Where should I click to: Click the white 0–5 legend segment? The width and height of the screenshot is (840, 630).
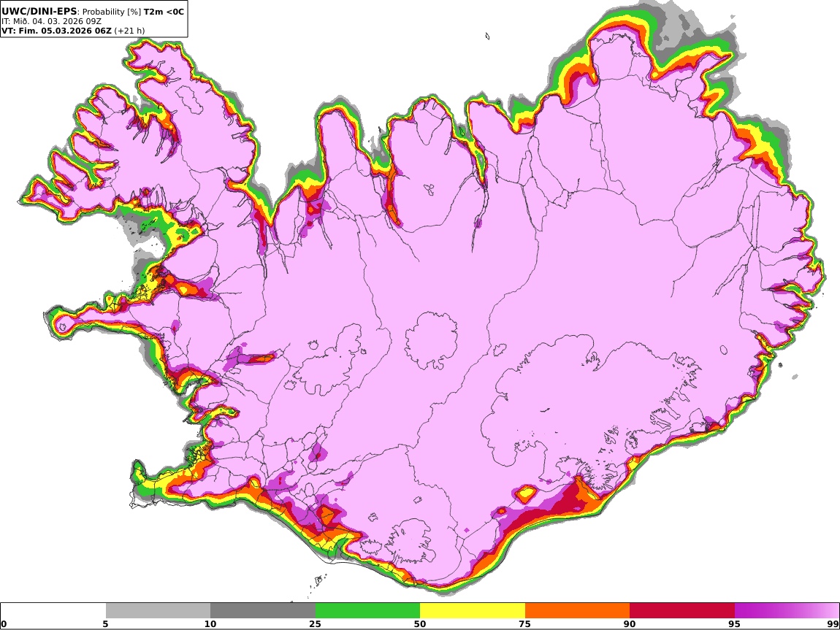point(53,611)
